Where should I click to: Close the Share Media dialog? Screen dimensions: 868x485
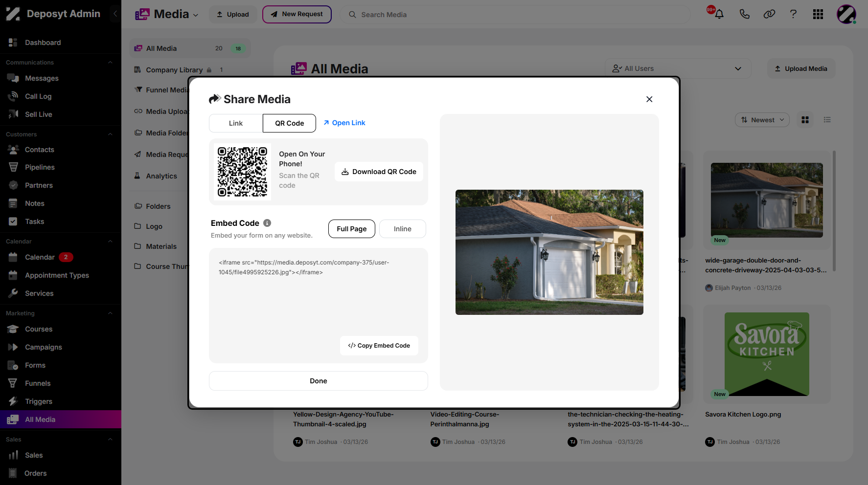point(649,99)
